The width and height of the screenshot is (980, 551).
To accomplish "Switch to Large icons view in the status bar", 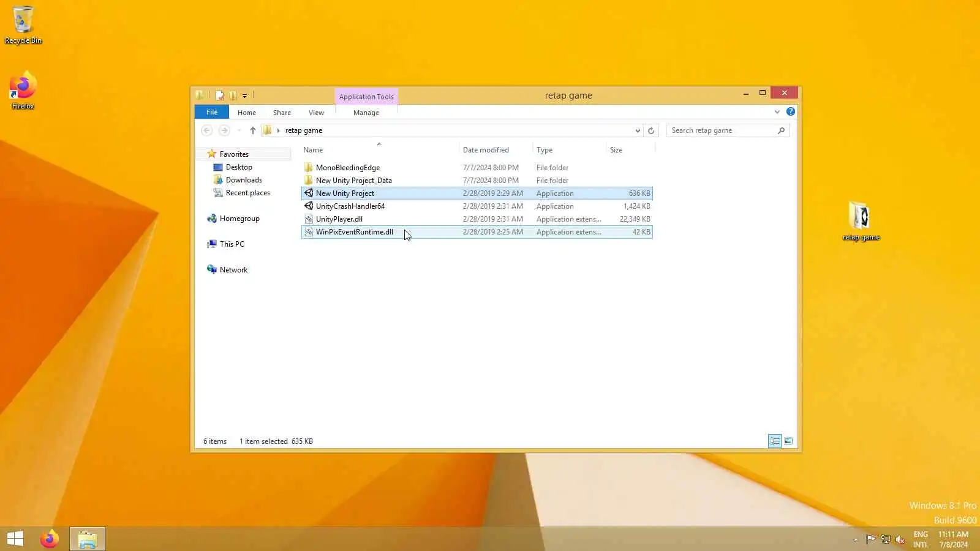I will [x=788, y=441].
